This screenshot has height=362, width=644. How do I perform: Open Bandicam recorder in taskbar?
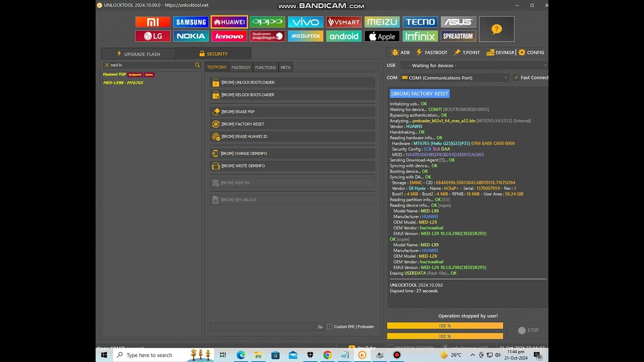point(397,355)
